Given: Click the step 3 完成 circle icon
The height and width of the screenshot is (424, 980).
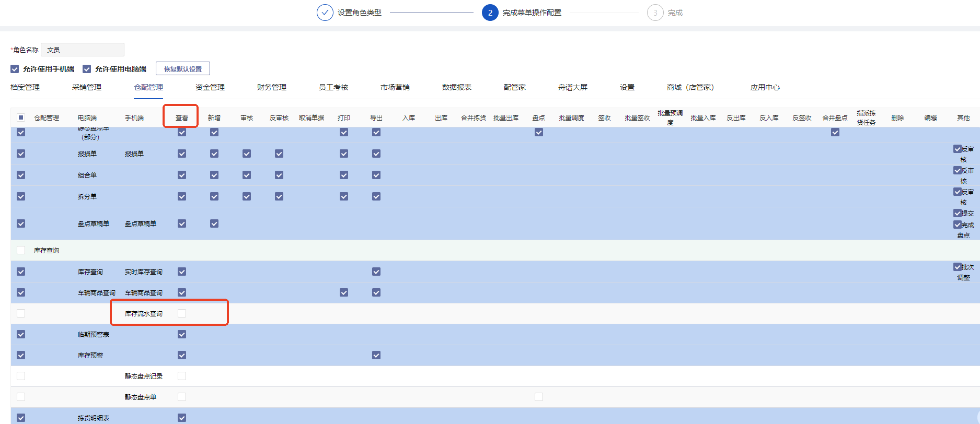Looking at the screenshot, I should (655, 13).
